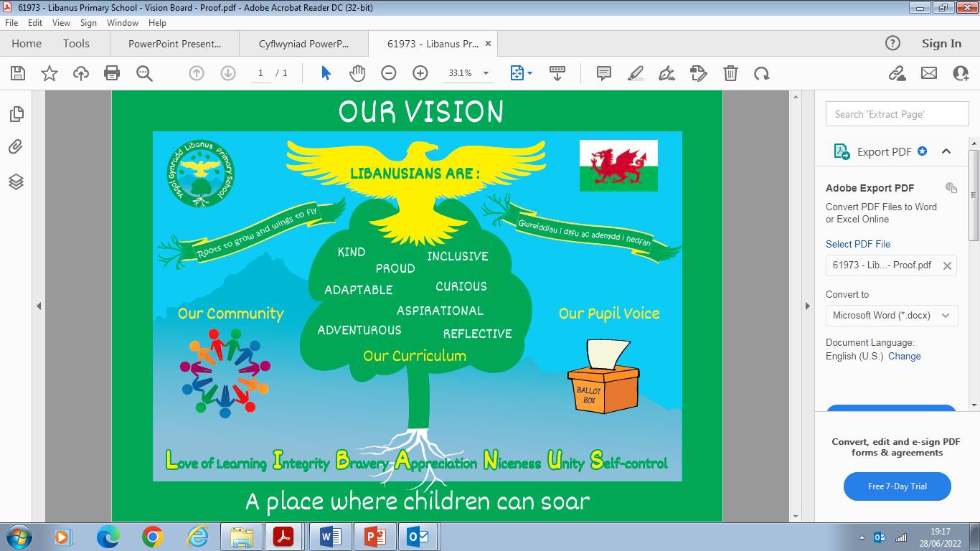This screenshot has width=980, height=551.
Task: Click the Sign In button
Action: point(941,43)
